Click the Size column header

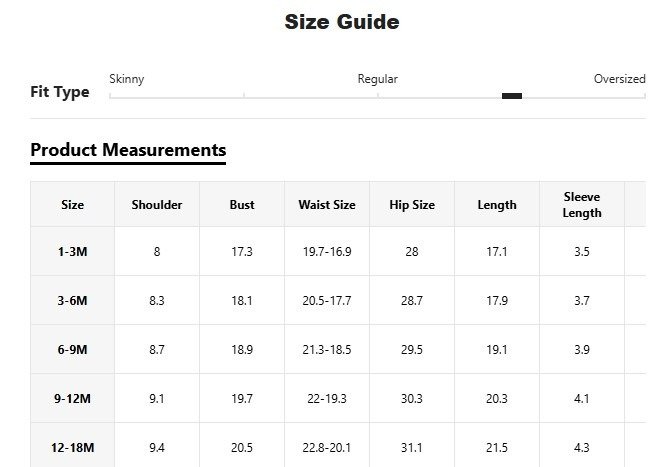point(73,205)
